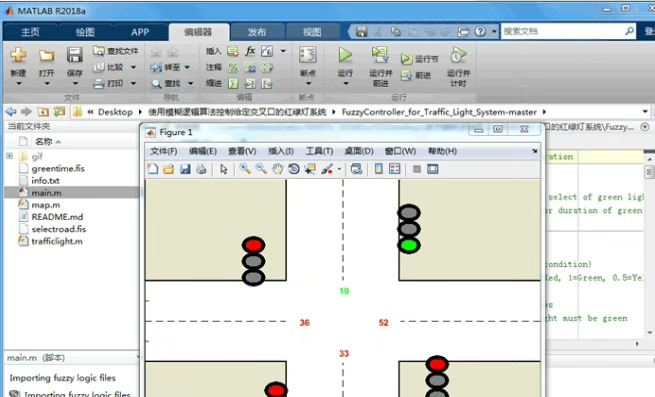Open brush tool color dropdown arrow
Screen dimensions: 655x397
339,169
